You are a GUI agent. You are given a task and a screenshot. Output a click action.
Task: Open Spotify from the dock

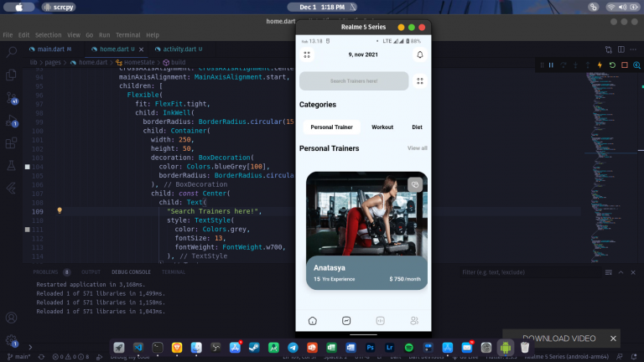tap(408, 348)
